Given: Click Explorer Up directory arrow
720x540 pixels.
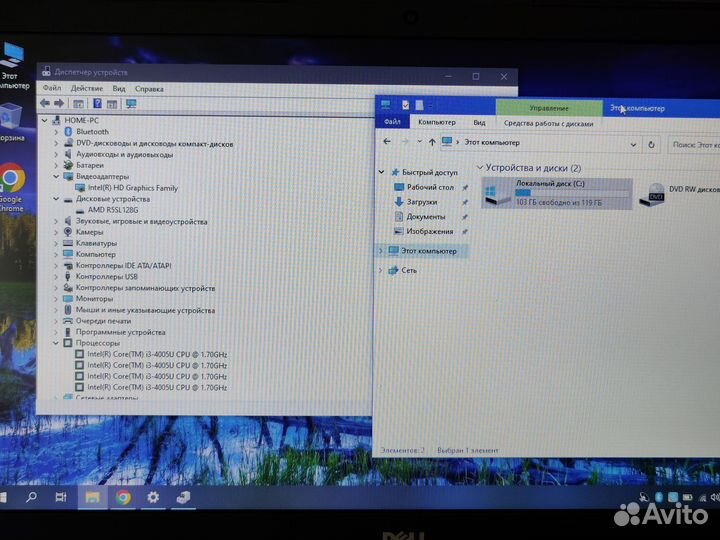Looking at the screenshot, I should 432,142.
